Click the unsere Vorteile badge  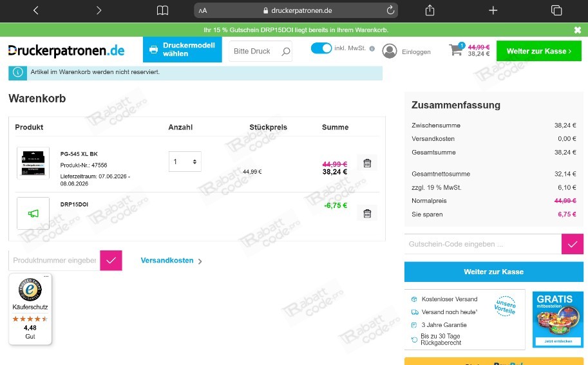click(505, 306)
